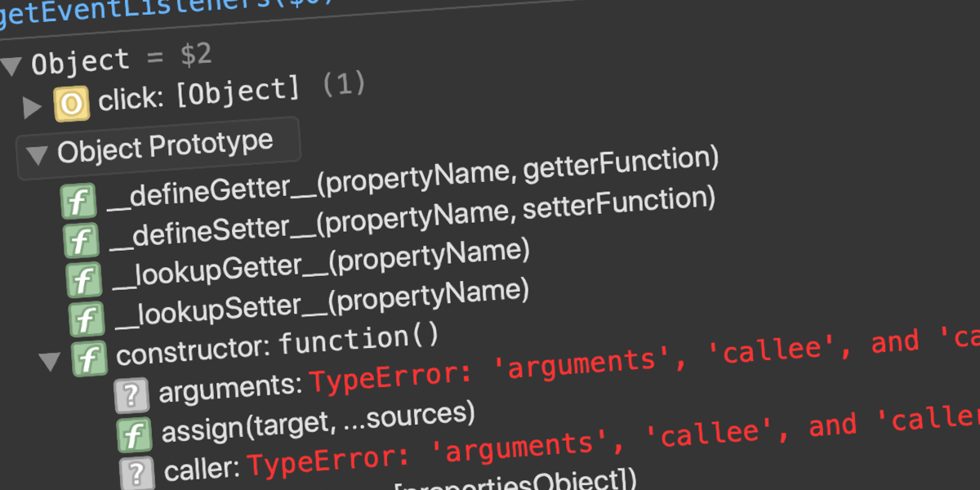The height and width of the screenshot is (490, 980).
Task: Click the yellow O icon beside click
Action: click(x=72, y=105)
